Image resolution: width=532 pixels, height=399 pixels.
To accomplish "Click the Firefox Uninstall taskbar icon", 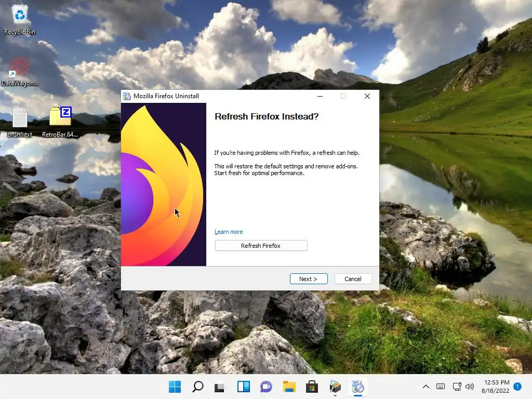I will coord(357,387).
